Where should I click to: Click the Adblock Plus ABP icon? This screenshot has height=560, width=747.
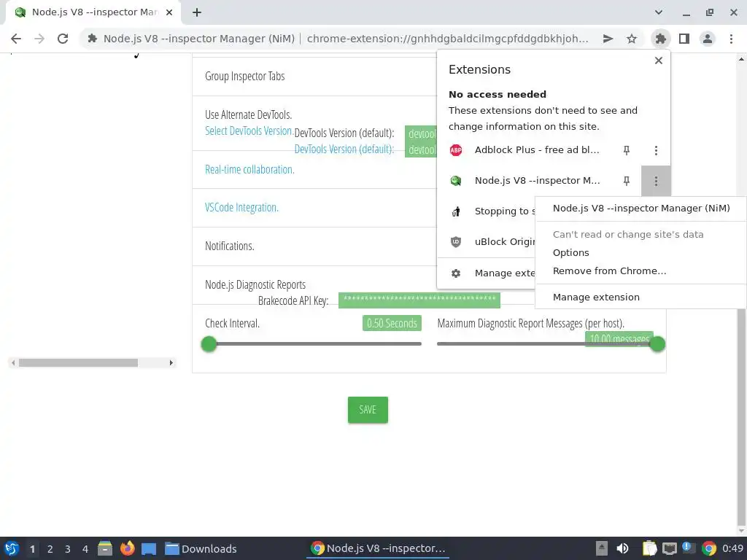(x=456, y=150)
